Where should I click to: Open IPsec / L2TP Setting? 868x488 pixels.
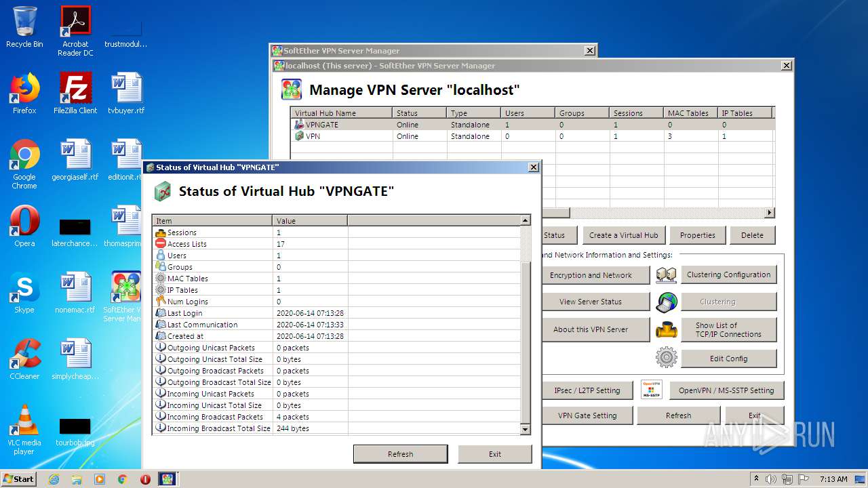tap(587, 390)
